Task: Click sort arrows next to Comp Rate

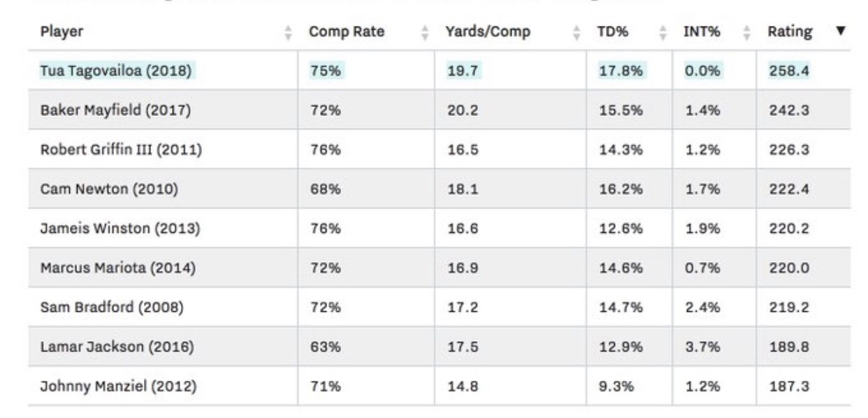Action: pos(424,32)
